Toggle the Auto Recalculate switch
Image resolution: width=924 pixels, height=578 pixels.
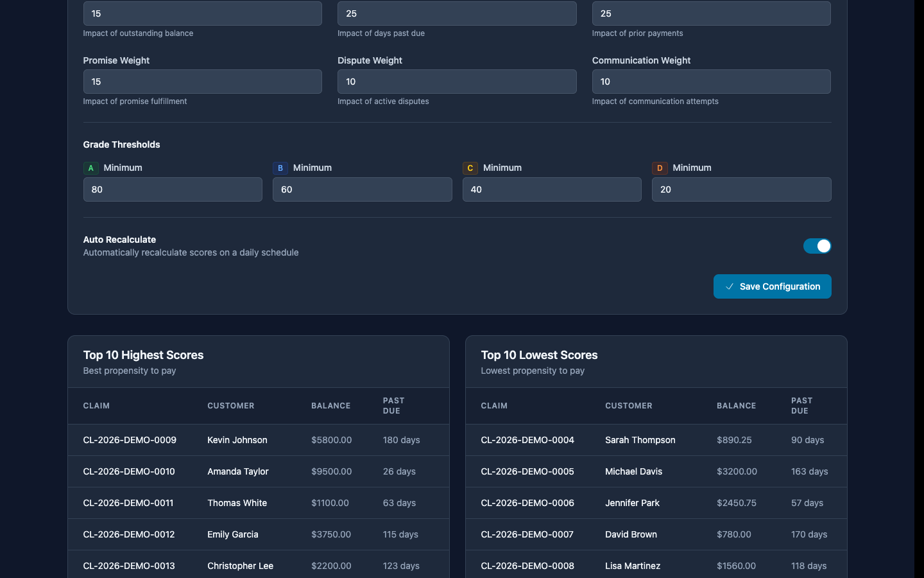817,246
